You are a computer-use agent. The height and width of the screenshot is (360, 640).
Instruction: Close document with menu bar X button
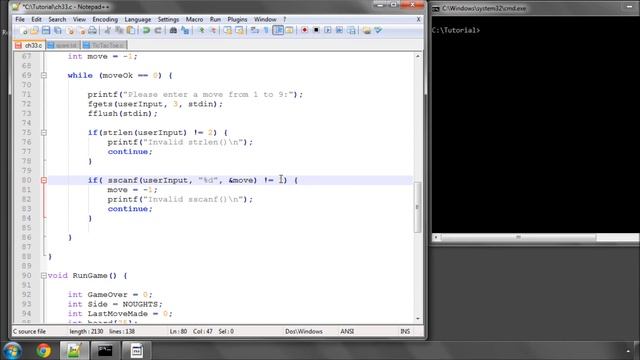tap(418, 19)
